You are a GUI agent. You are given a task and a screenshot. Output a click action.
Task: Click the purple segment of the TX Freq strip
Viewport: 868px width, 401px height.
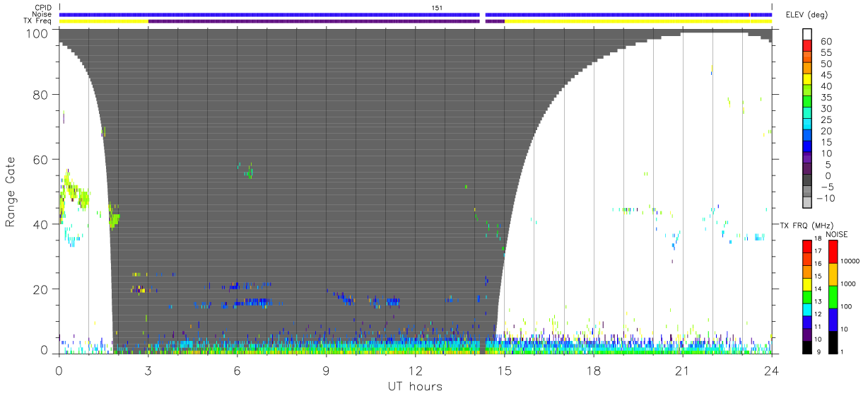[x=314, y=21]
